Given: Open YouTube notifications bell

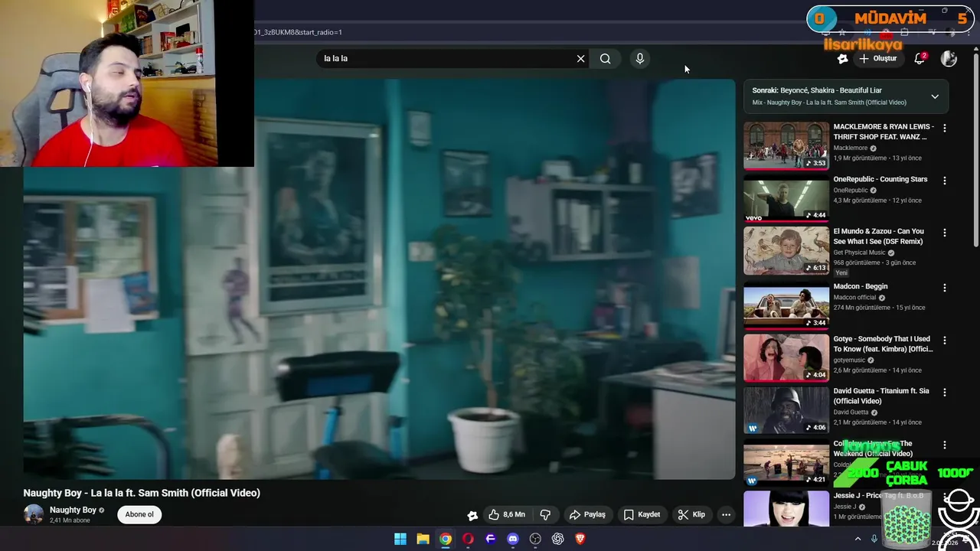Looking at the screenshot, I should click(920, 58).
